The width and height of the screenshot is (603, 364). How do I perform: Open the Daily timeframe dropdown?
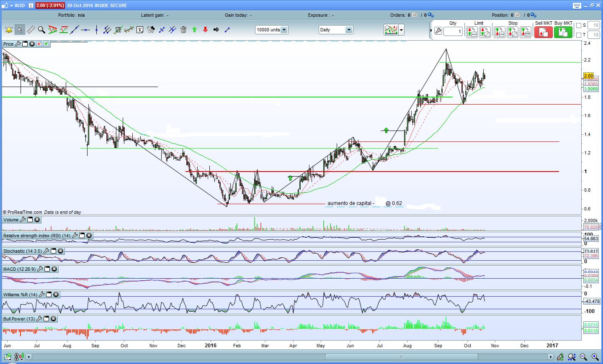(x=348, y=30)
